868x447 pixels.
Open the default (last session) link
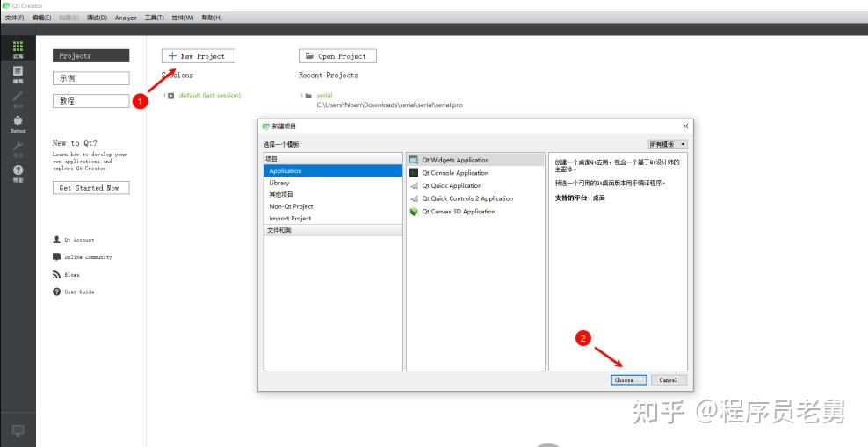coord(210,96)
